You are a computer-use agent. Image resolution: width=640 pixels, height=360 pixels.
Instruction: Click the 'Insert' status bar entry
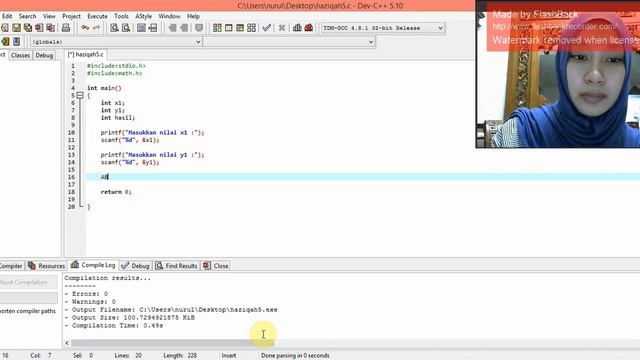pyautogui.click(x=229, y=356)
